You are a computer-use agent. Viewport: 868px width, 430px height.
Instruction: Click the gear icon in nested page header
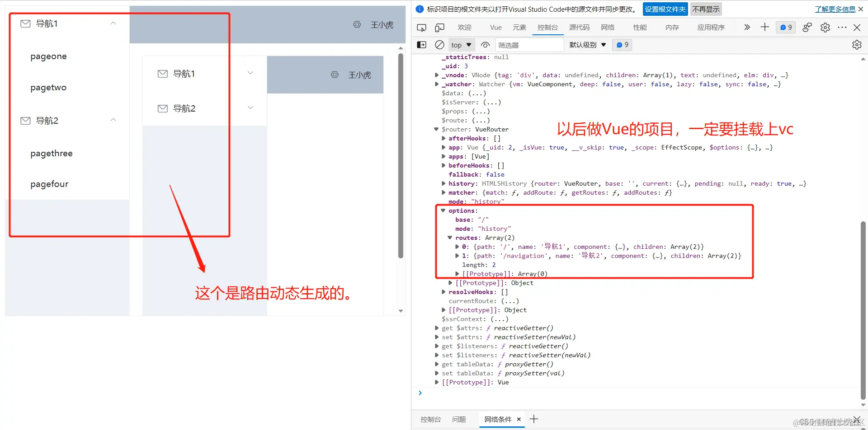tap(335, 75)
